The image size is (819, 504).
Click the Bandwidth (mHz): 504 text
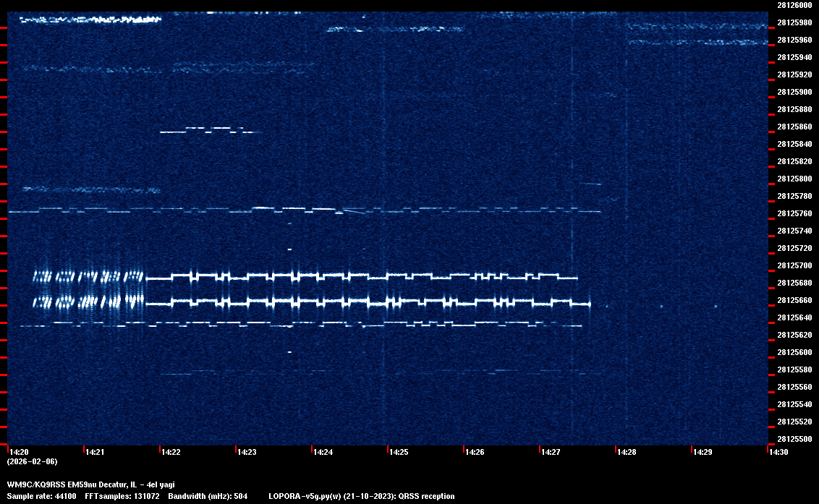[x=207, y=496]
